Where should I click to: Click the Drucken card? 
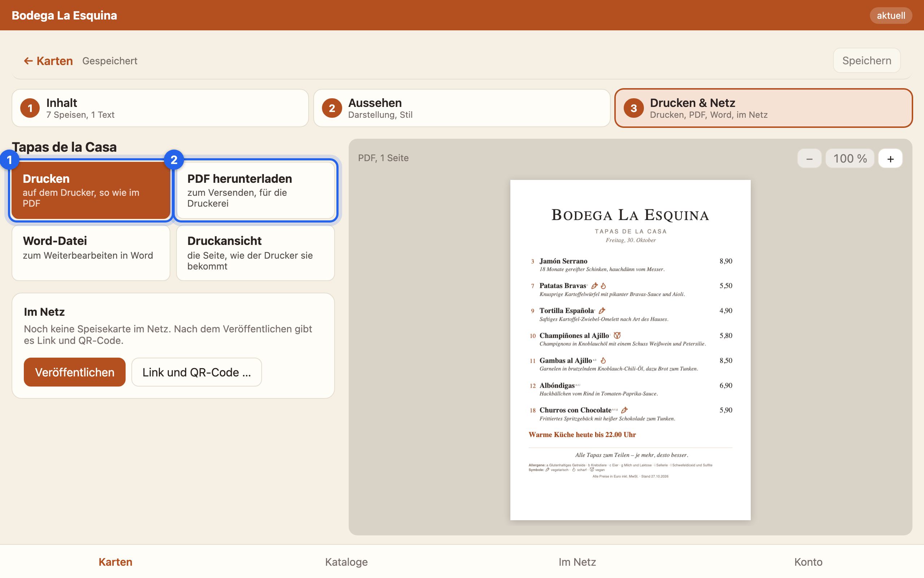point(91,190)
